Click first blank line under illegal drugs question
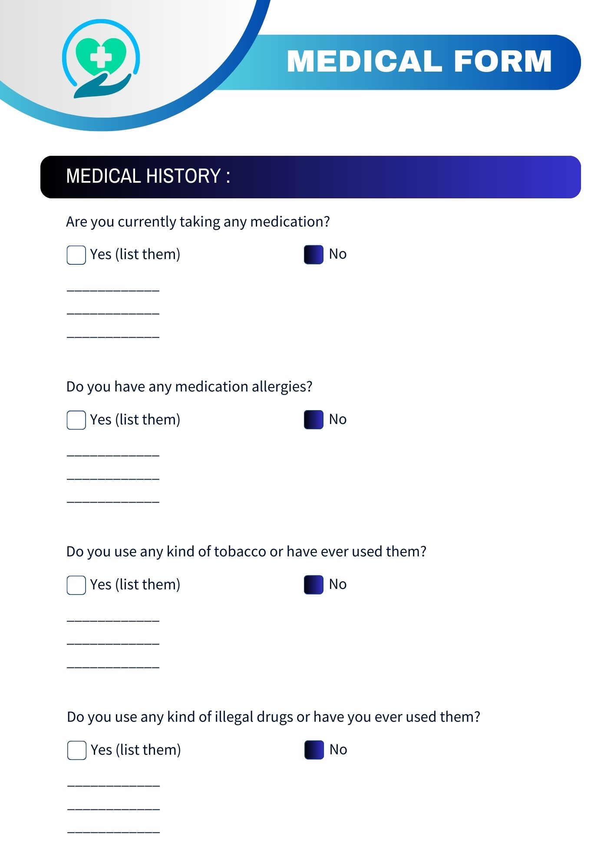The width and height of the screenshot is (614, 868). (x=113, y=784)
